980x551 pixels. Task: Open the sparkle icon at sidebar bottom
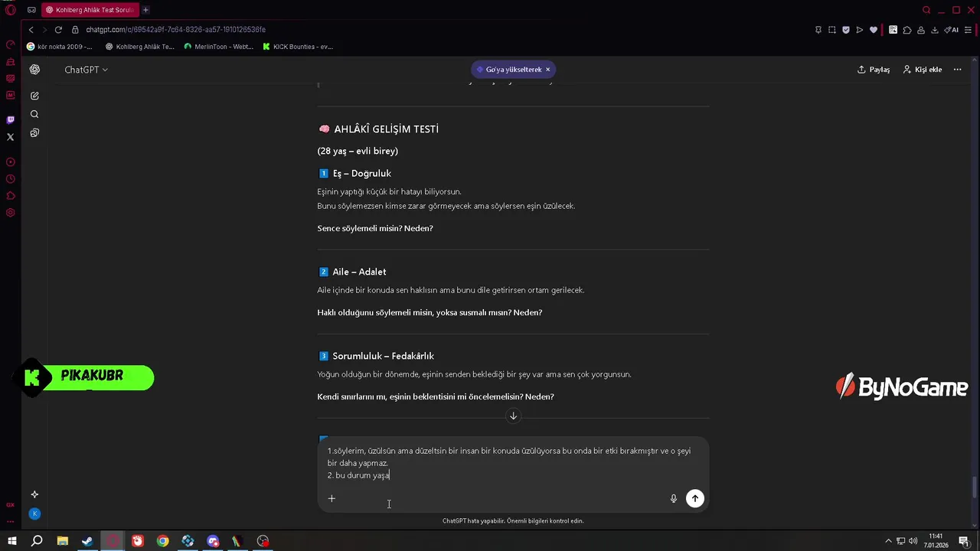click(34, 494)
